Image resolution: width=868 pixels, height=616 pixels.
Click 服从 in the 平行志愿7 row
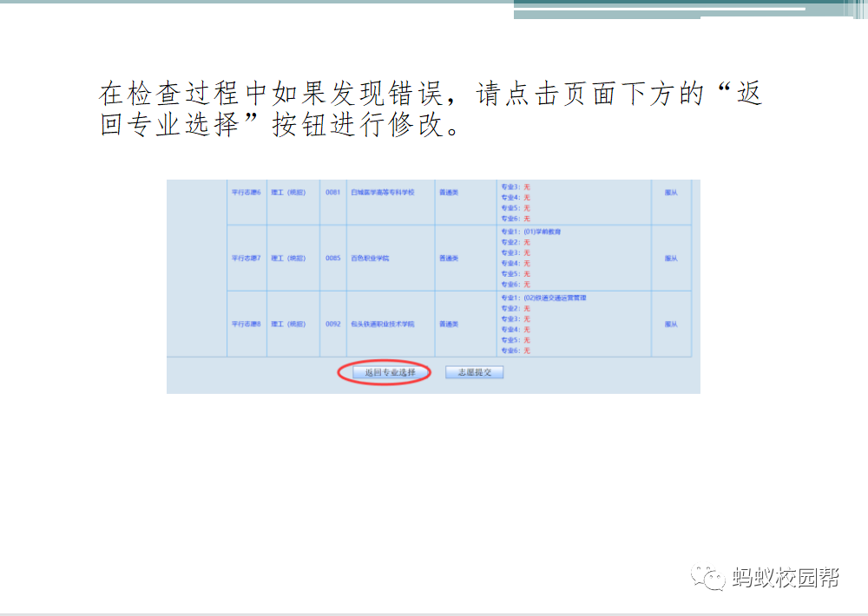pyautogui.click(x=670, y=258)
